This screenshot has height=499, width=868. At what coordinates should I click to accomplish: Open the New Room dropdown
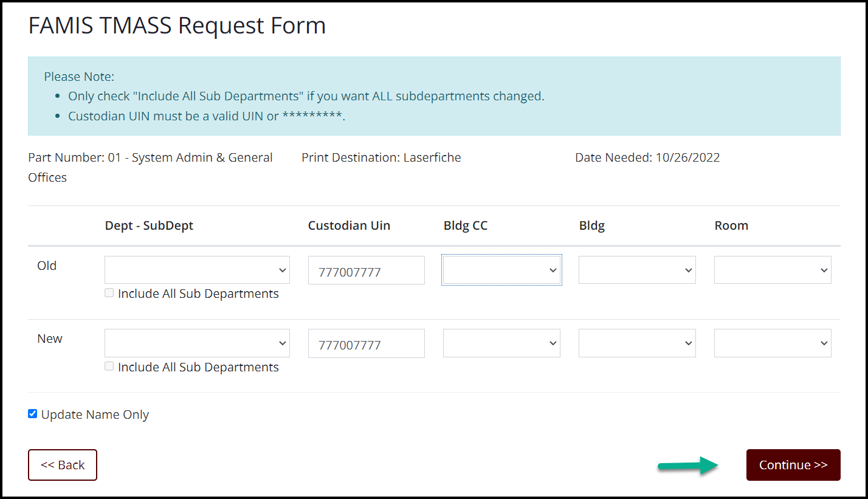pyautogui.click(x=773, y=343)
